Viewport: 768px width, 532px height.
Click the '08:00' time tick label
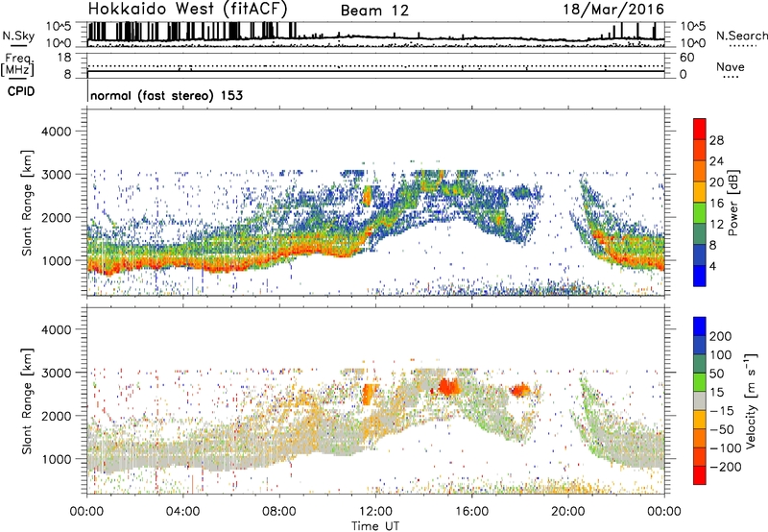tap(279, 512)
